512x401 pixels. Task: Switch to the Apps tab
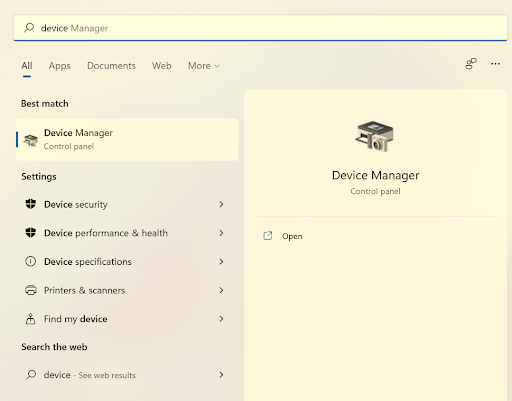[59, 66]
